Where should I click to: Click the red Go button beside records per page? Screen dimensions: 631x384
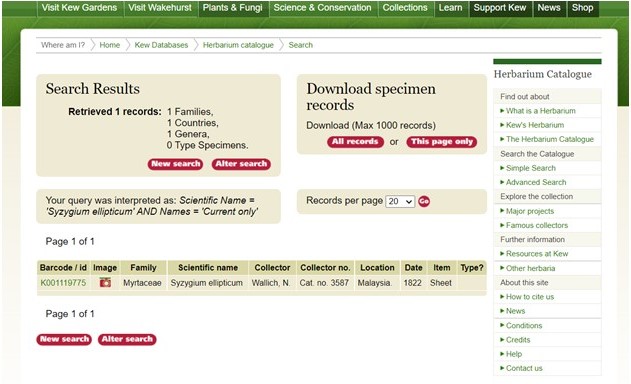424,201
